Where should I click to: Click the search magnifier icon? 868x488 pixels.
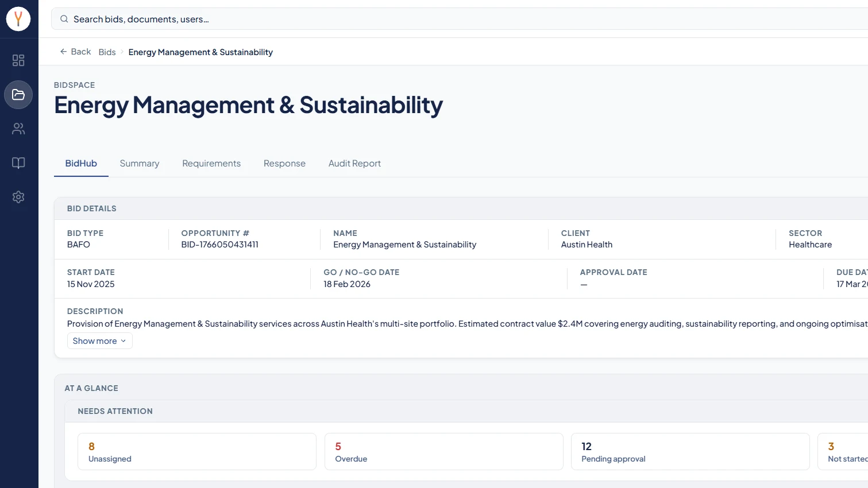64,19
